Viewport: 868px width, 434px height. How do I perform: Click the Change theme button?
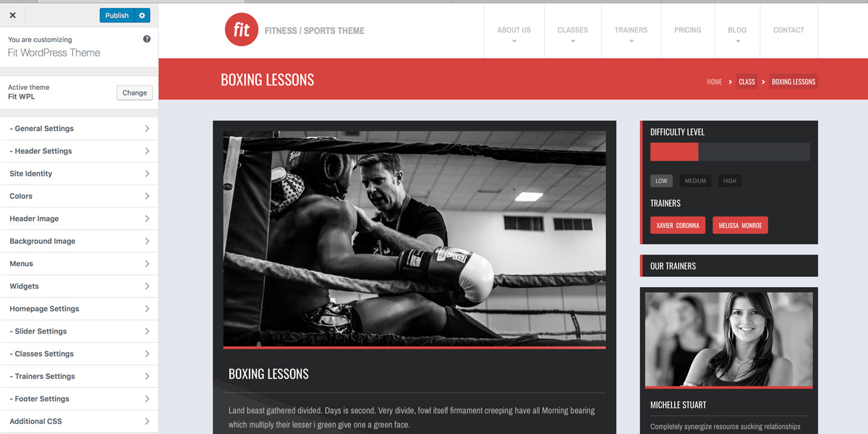135,93
